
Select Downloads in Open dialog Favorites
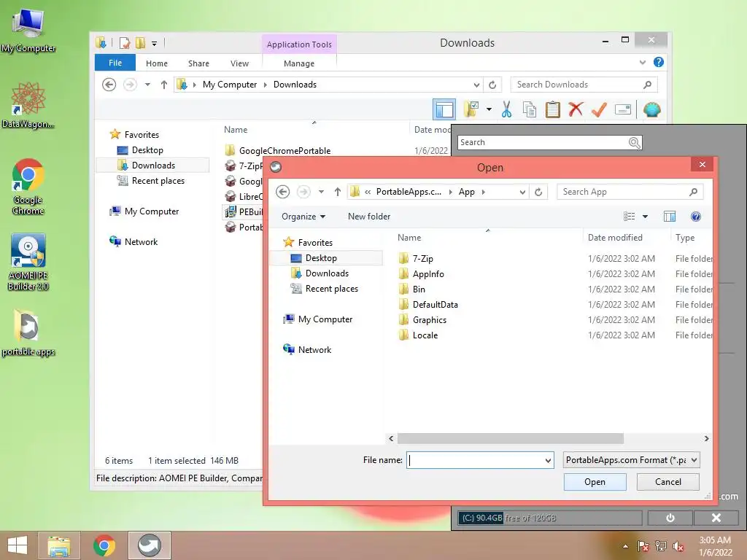tap(327, 273)
